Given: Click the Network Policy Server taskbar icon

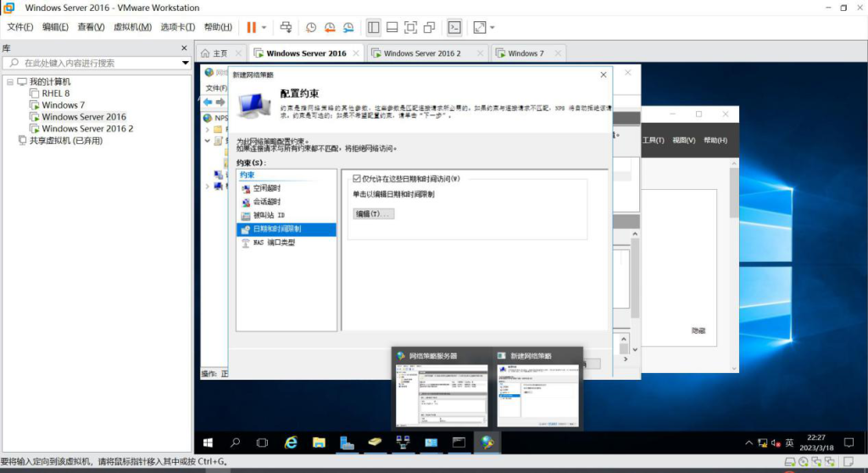Looking at the screenshot, I should (x=487, y=442).
